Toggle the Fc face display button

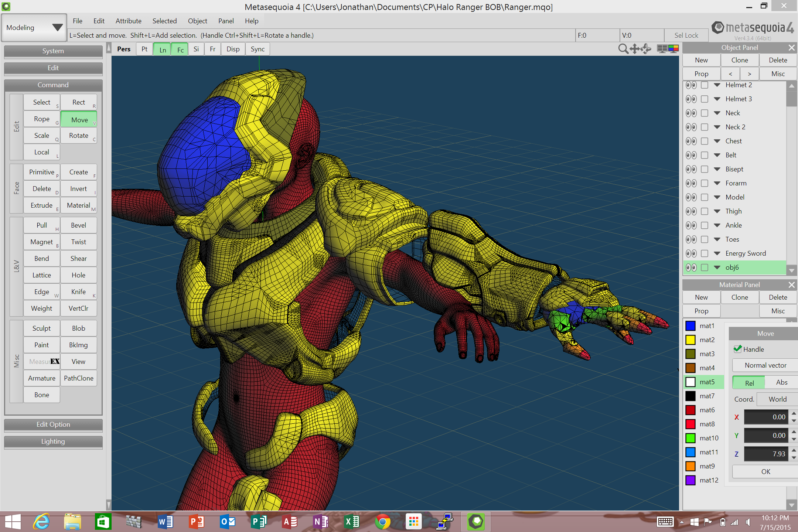[x=180, y=50]
